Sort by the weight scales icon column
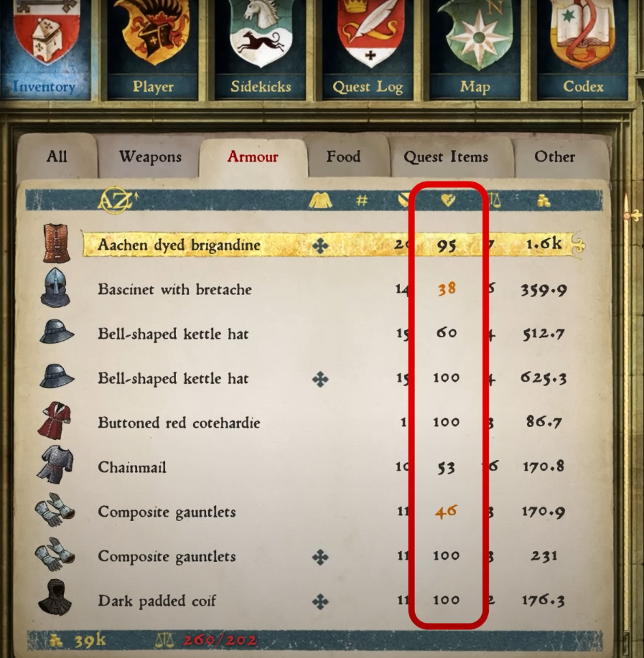The height and width of the screenshot is (658, 644). tap(495, 201)
